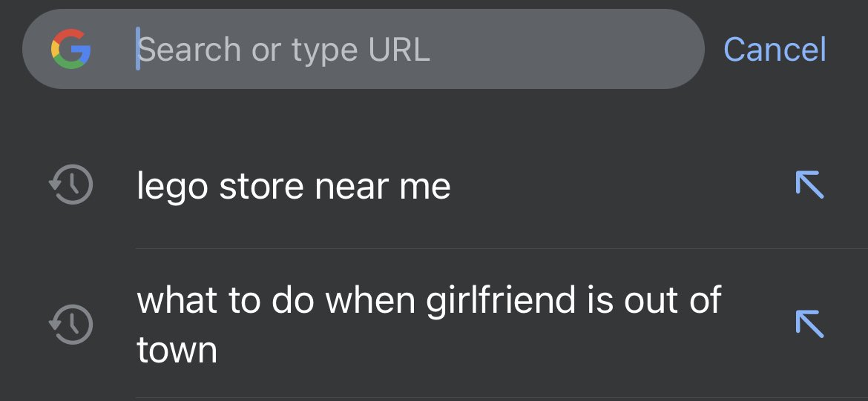This screenshot has width=868, height=401.
Task: Tap the Google logo in the search bar
Action: click(71, 49)
